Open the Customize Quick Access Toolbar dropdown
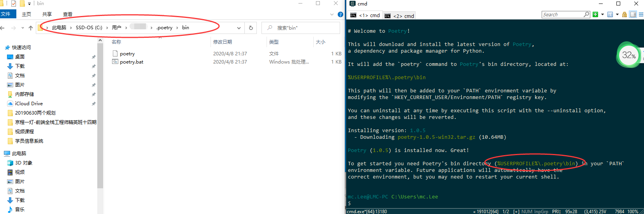 (30, 4)
